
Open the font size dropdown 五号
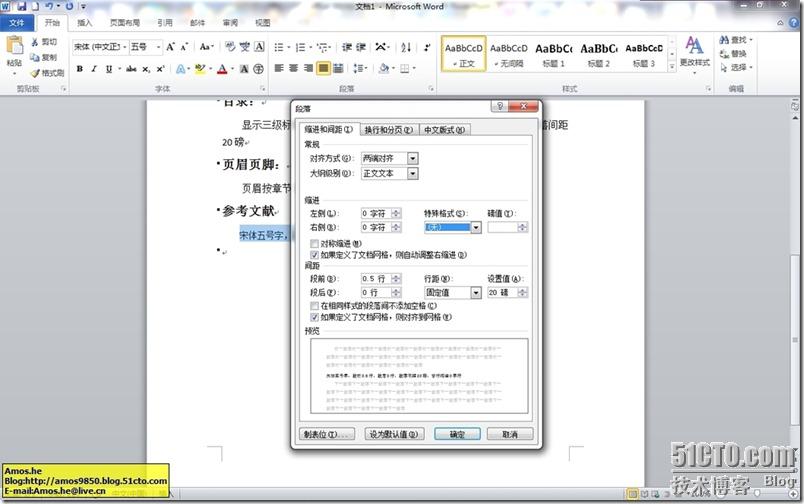(158, 47)
